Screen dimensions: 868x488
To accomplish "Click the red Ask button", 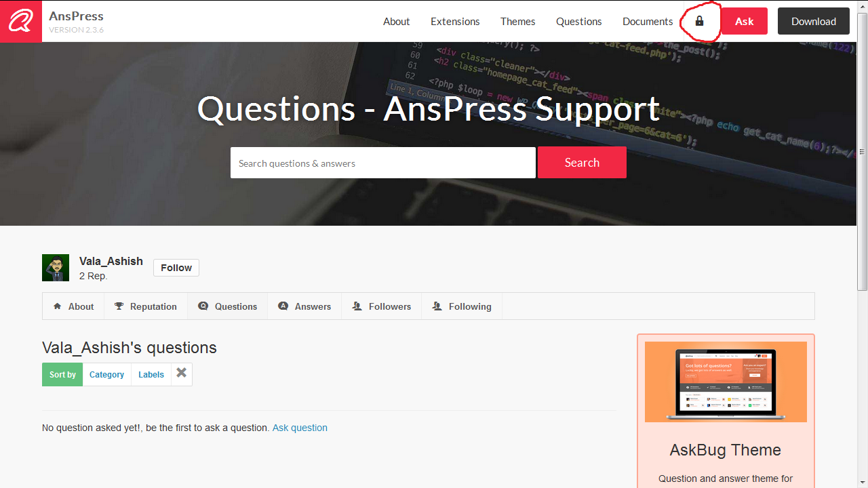I will pos(744,21).
